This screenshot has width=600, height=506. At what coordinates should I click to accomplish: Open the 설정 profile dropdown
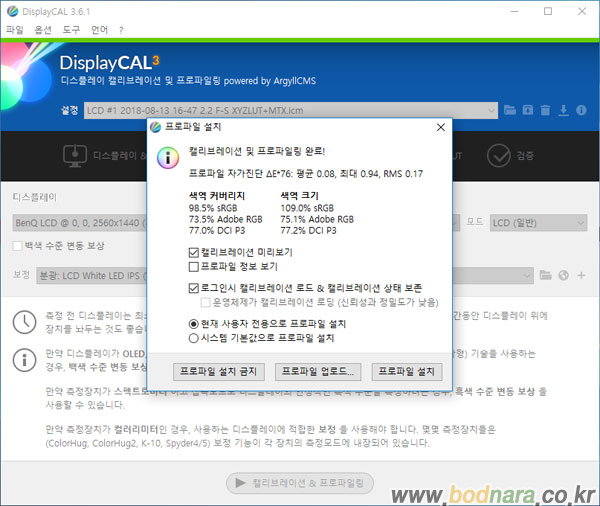291,111
